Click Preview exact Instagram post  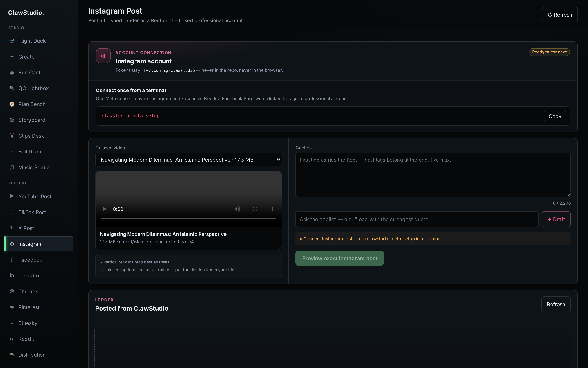click(x=340, y=258)
